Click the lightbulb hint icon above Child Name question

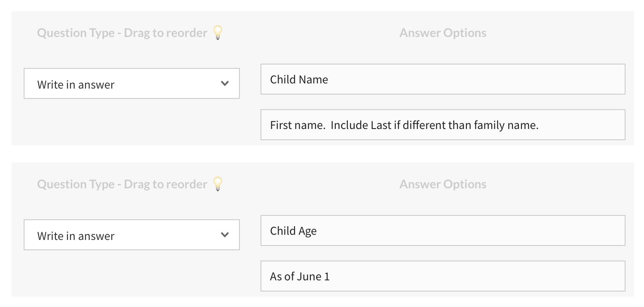[218, 33]
